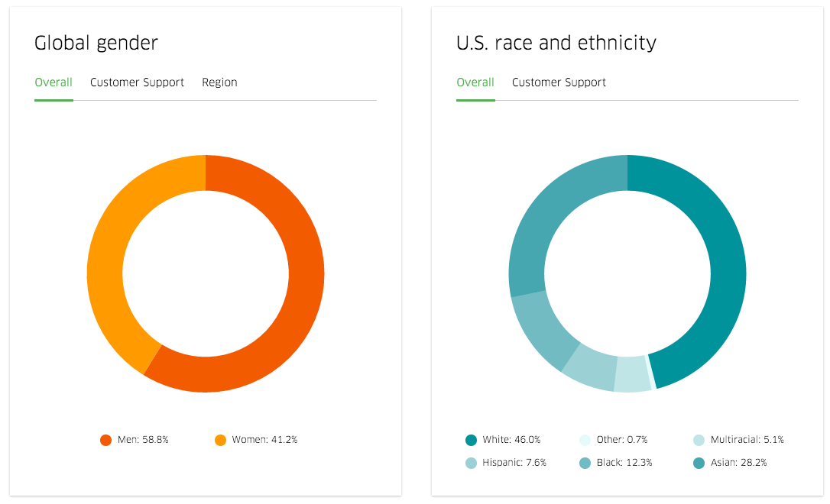Select Overall tab in U.S. race and ethnicity
The image size is (830, 504).
[x=475, y=82]
